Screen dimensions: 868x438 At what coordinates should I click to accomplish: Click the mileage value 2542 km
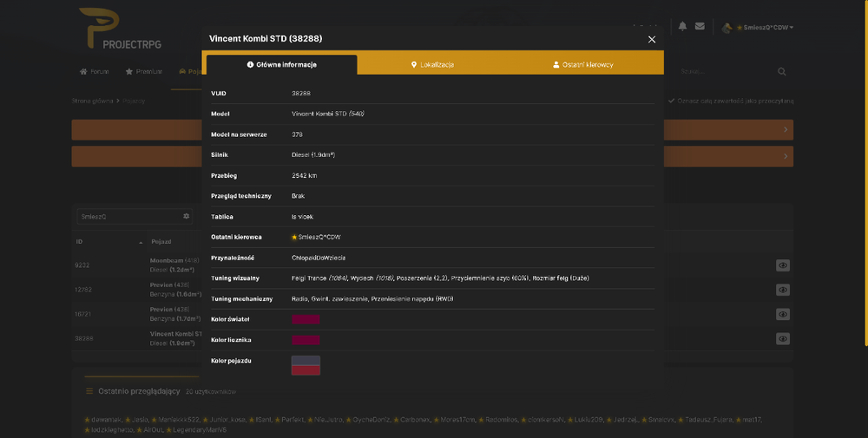[305, 176]
